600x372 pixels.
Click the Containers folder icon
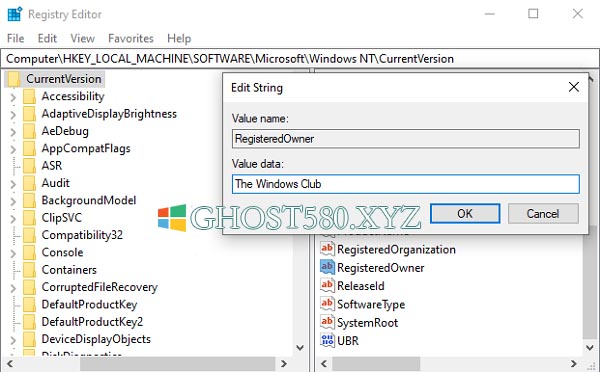[29, 270]
